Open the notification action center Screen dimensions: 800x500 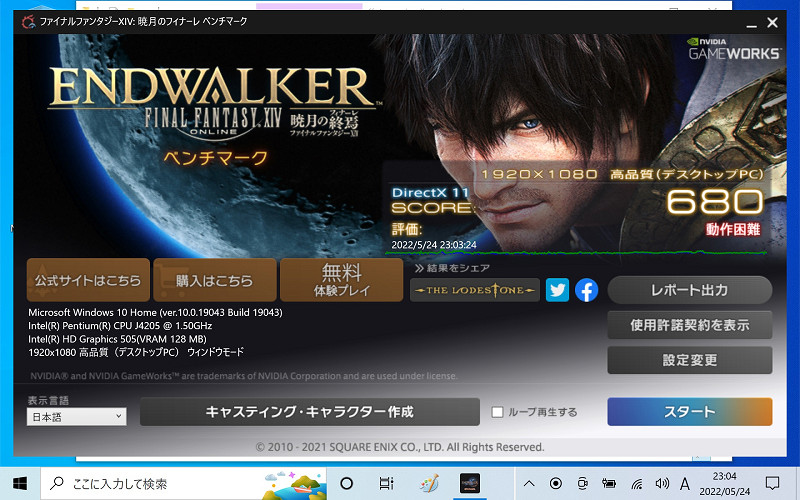(772, 483)
